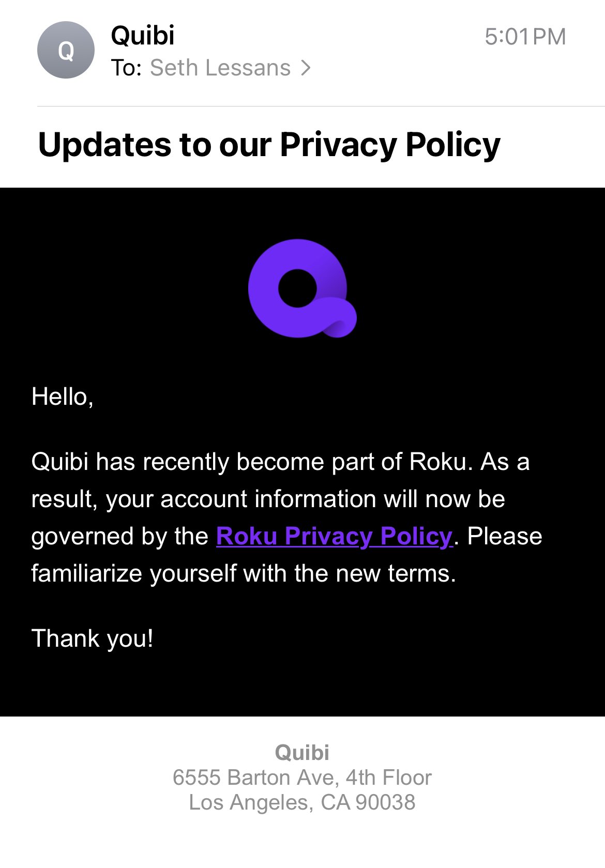Tap the "To:" label in header
The image size is (605, 868).
pos(126,68)
